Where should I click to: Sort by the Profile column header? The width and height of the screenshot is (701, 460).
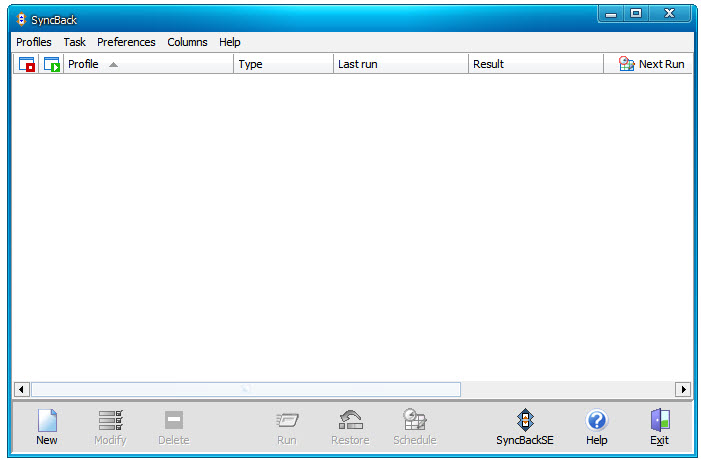[x=148, y=64]
